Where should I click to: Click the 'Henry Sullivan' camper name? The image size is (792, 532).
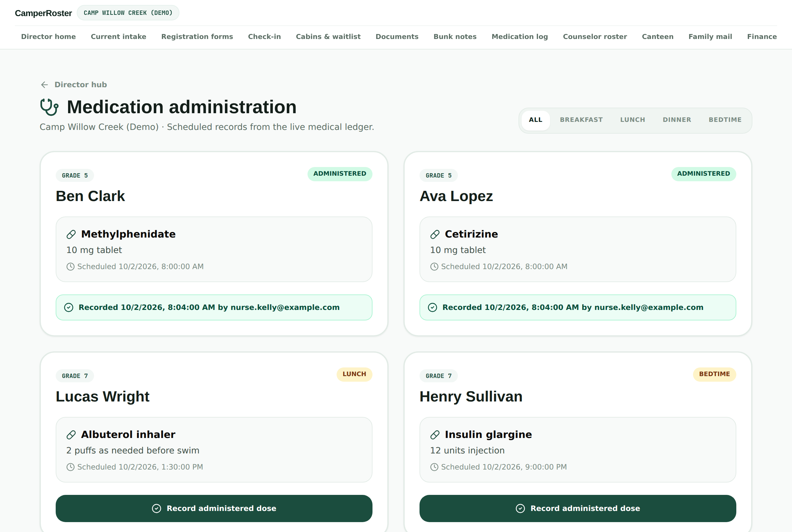tap(471, 397)
